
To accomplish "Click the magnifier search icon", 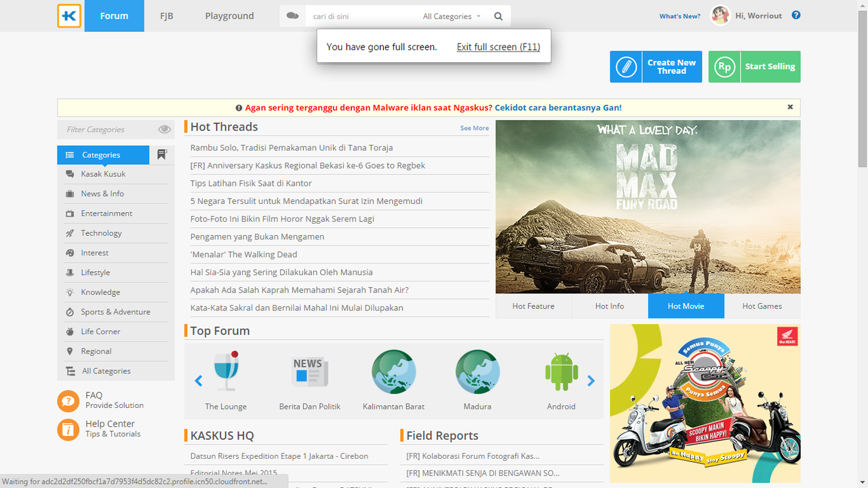I will [x=498, y=16].
